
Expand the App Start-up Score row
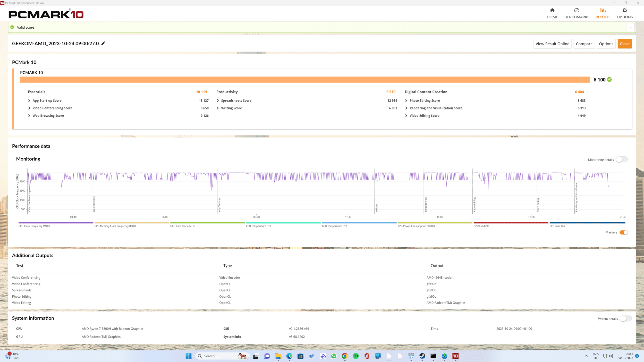pos(29,101)
